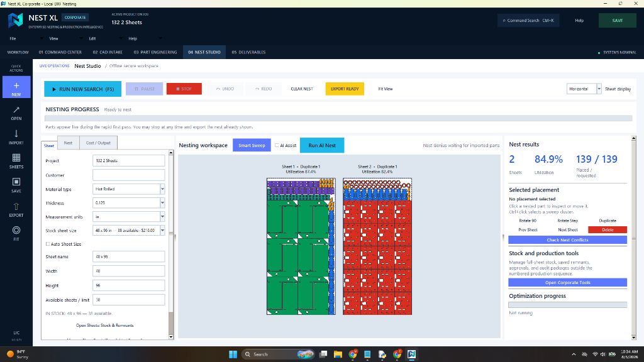Click the PAUSE button
The width and height of the screenshot is (644, 362).
(144, 89)
